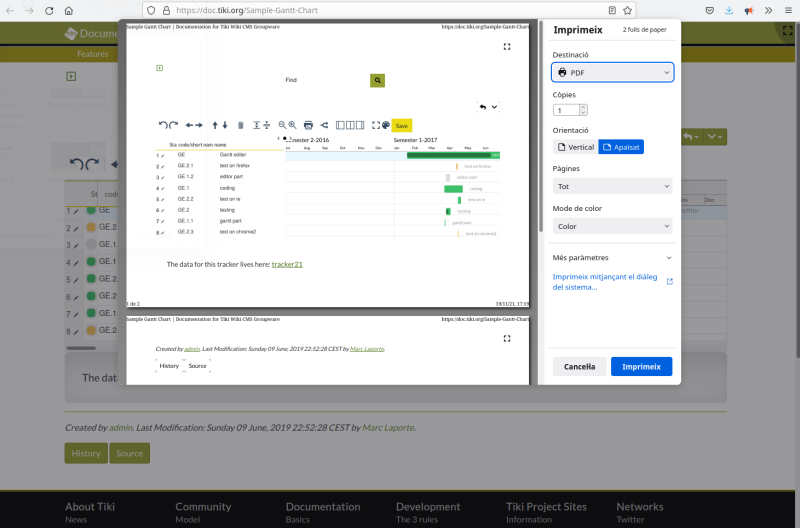Click the tracking protection shield icon
This screenshot has height=528, width=800.
click(151, 10)
